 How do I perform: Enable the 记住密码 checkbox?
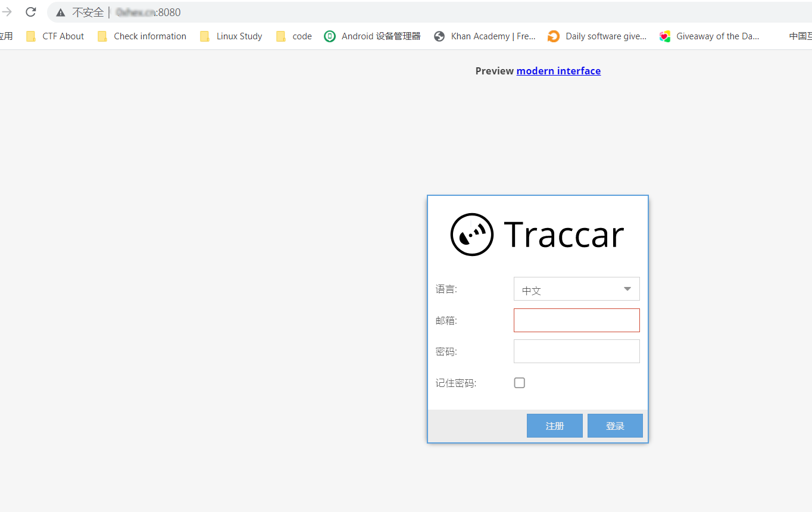[x=520, y=383]
